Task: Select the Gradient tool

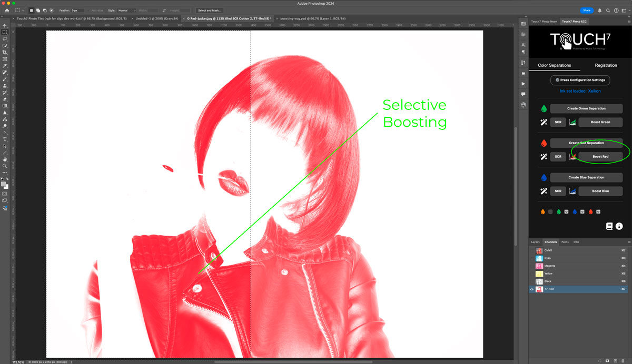Action: pos(5,106)
